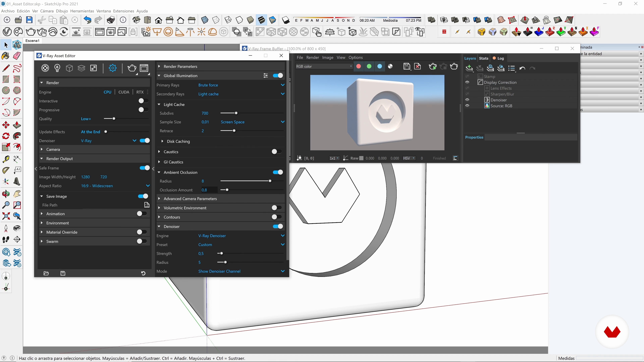Save SketchUp model with floppy icon

[29, 20]
